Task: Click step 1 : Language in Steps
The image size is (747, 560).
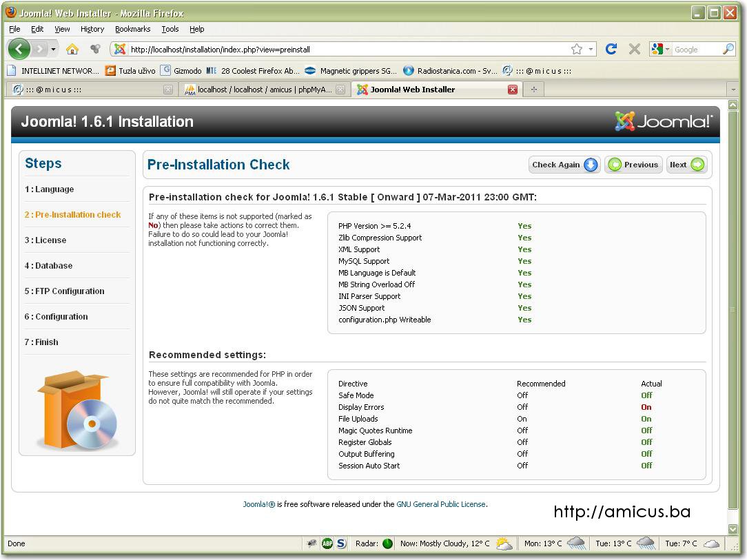Action: (49, 189)
